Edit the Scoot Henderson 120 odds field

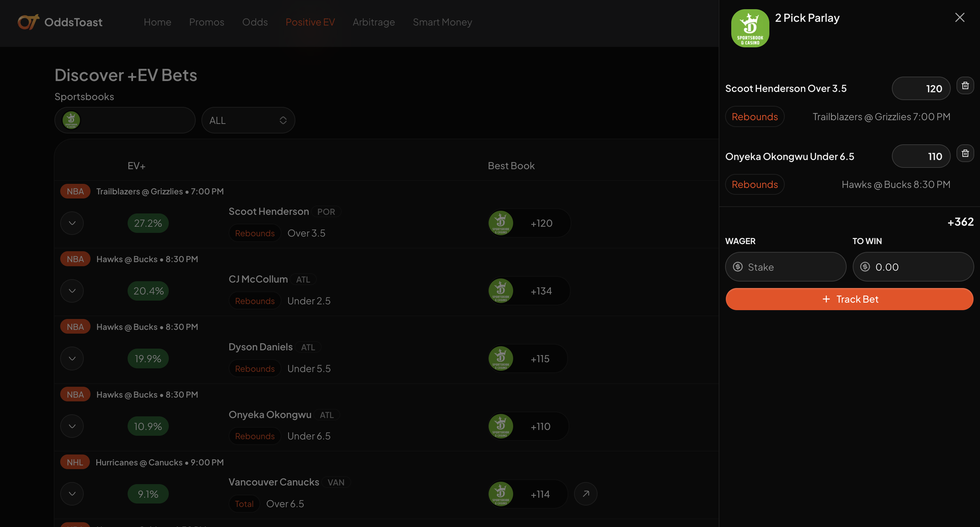coord(921,89)
